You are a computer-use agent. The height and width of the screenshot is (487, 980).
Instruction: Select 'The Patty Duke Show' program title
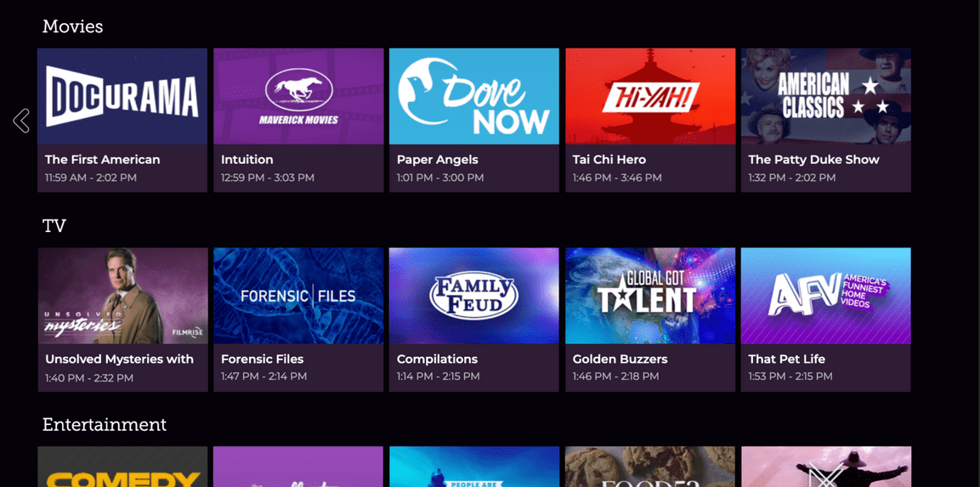(x=813, y=160)
